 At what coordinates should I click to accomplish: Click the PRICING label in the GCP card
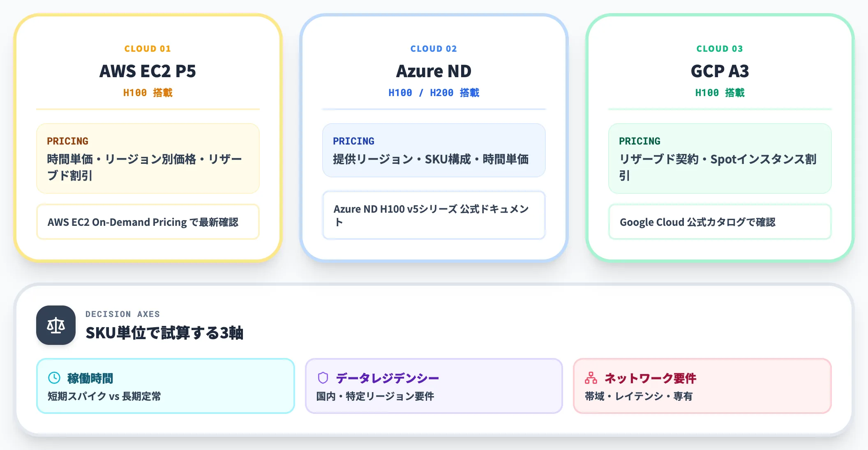click(x=640, y=141)
